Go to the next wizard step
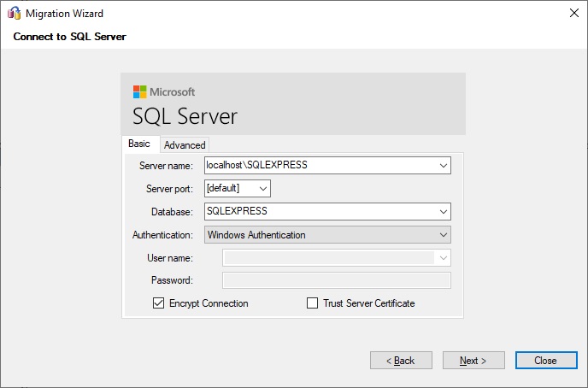 [x=473, y=361]
